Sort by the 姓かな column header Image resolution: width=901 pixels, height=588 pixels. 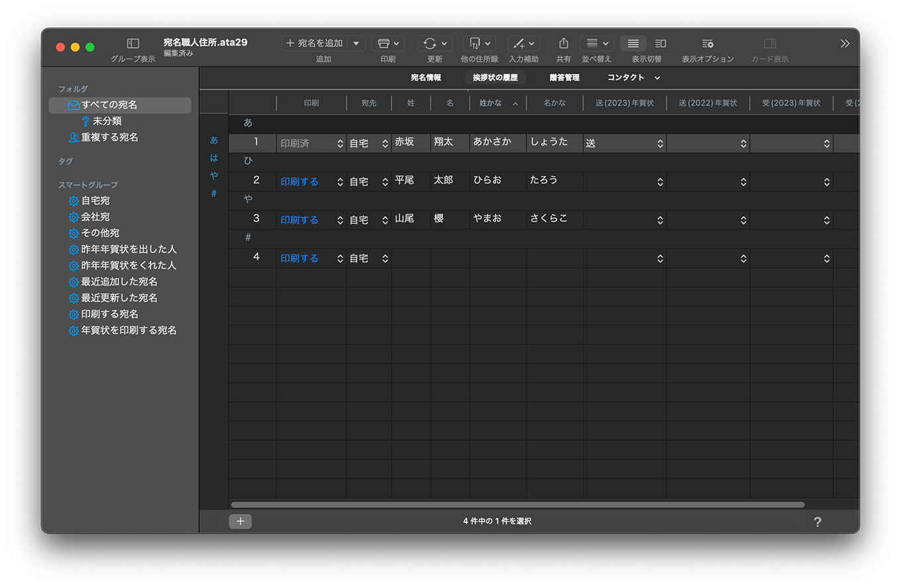click(x=498, y=103)
